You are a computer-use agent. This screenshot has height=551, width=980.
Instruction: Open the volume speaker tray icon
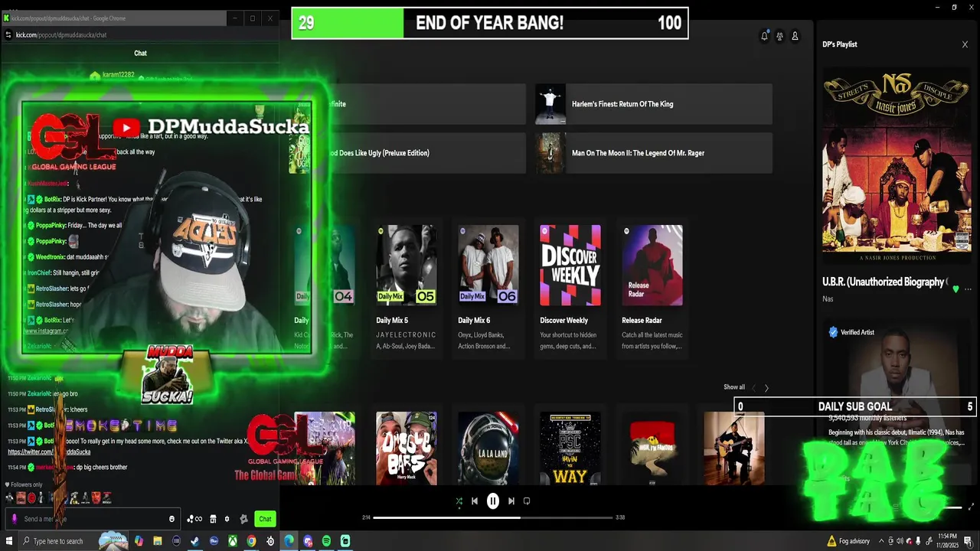[900, 541]
